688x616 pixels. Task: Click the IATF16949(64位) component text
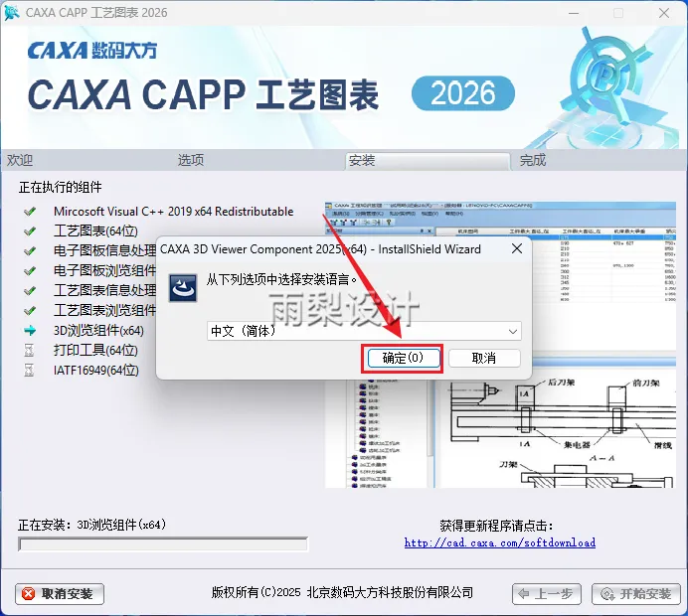(96, 371)
